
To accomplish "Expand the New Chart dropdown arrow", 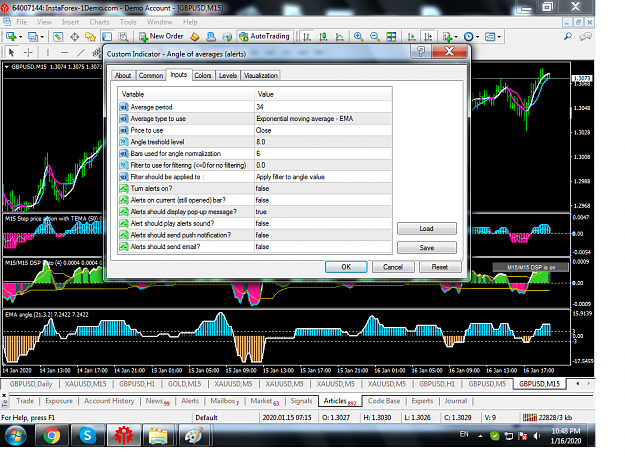I will click(20, 37).
